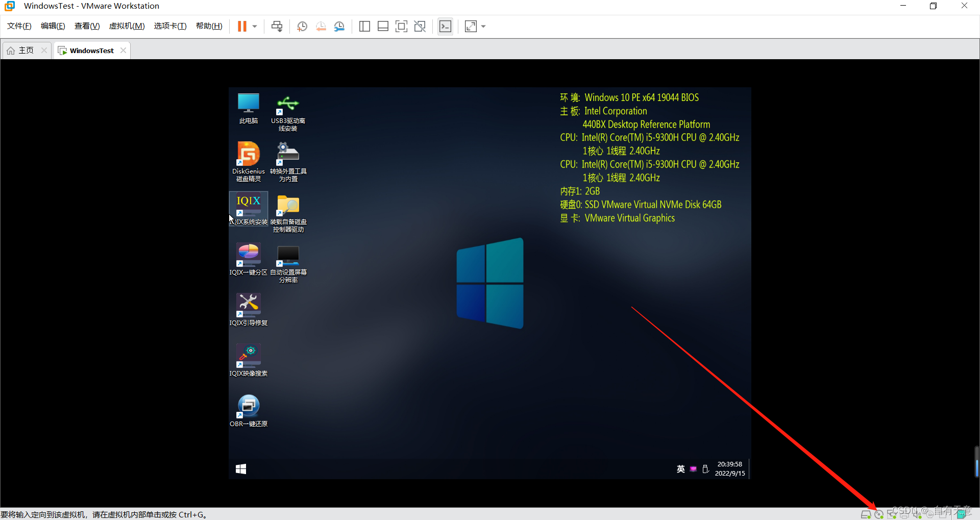The width and height of the screenshot is (980, 520).
Task: Open the 虚拟机(M) menu
Action: (127, 26)
